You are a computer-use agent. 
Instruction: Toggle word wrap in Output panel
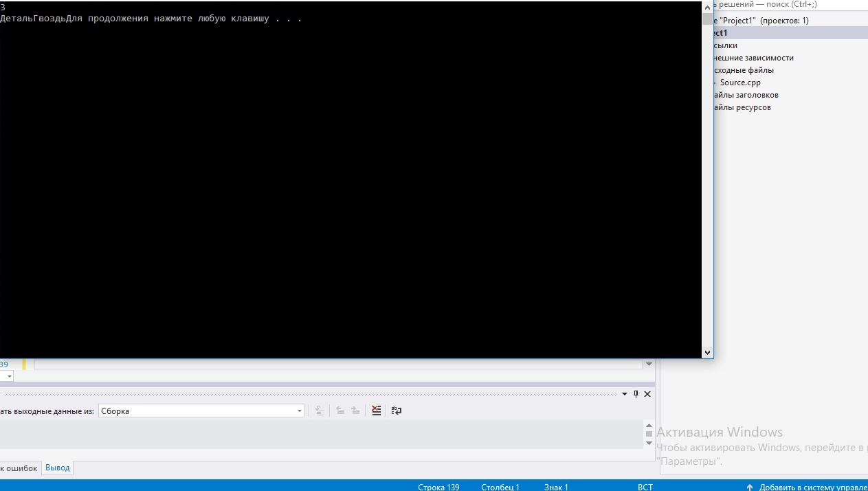[397, 411]
